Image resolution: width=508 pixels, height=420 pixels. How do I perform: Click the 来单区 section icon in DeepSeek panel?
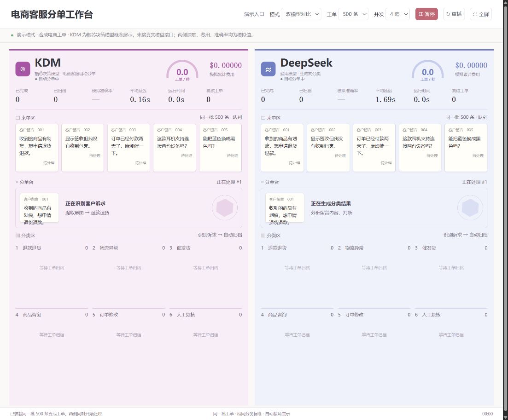[263, 118]
